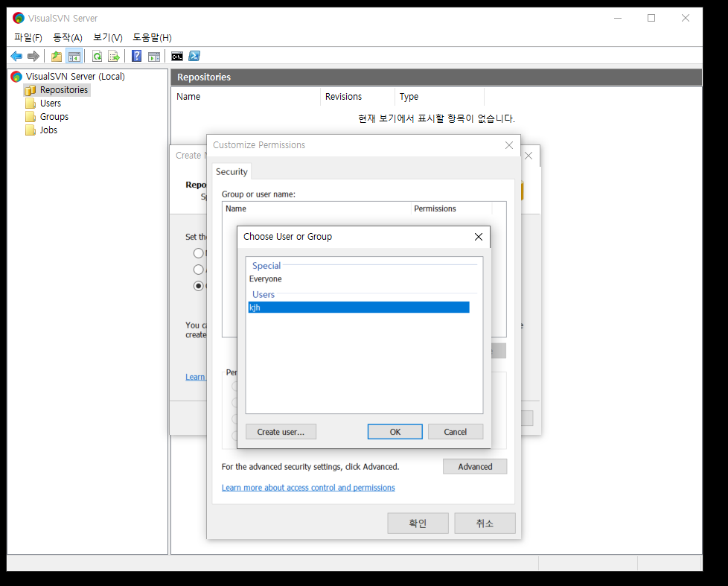Viewport: 728px width, 586px height.
Task: Close the Create New Repository dialog behind
Action: [x=529, y=156]
